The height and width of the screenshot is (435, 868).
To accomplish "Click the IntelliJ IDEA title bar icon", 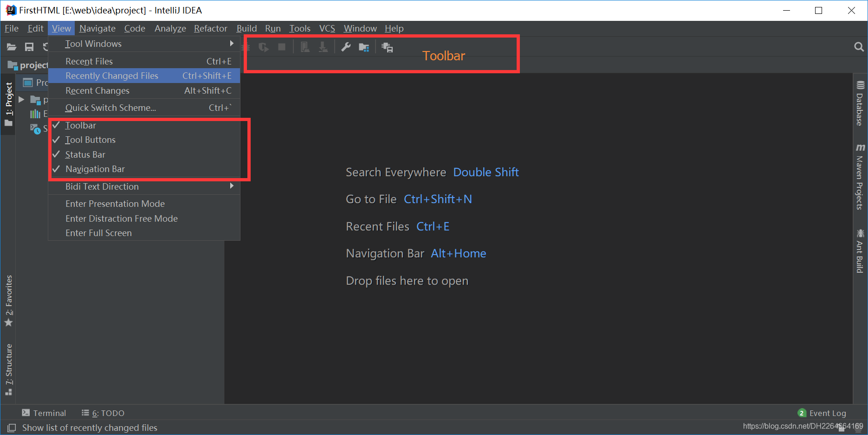I will pos(11,10).
